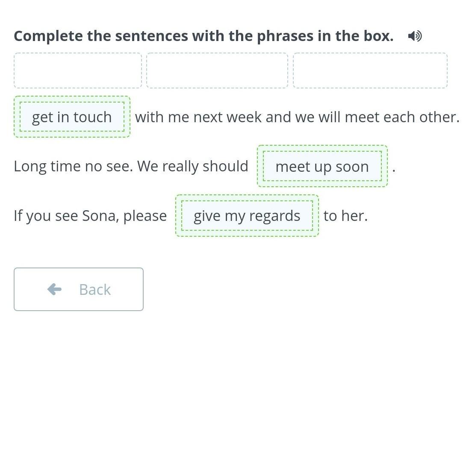
Task: Pick the 'give my regards' phrase chip
Action: point(247,216)
